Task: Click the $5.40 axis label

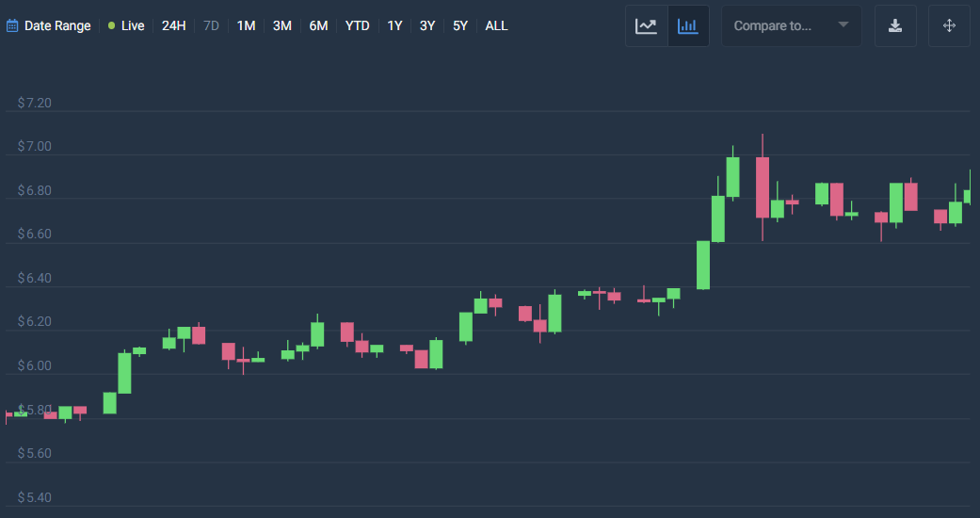Action: click(35, 497)
